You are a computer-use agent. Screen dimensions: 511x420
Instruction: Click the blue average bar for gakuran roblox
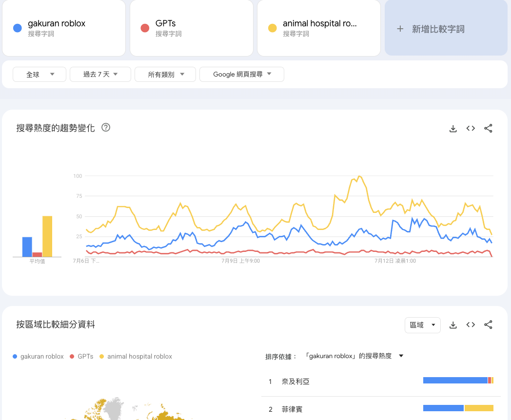pyautogui.click(x=27, y=247)
